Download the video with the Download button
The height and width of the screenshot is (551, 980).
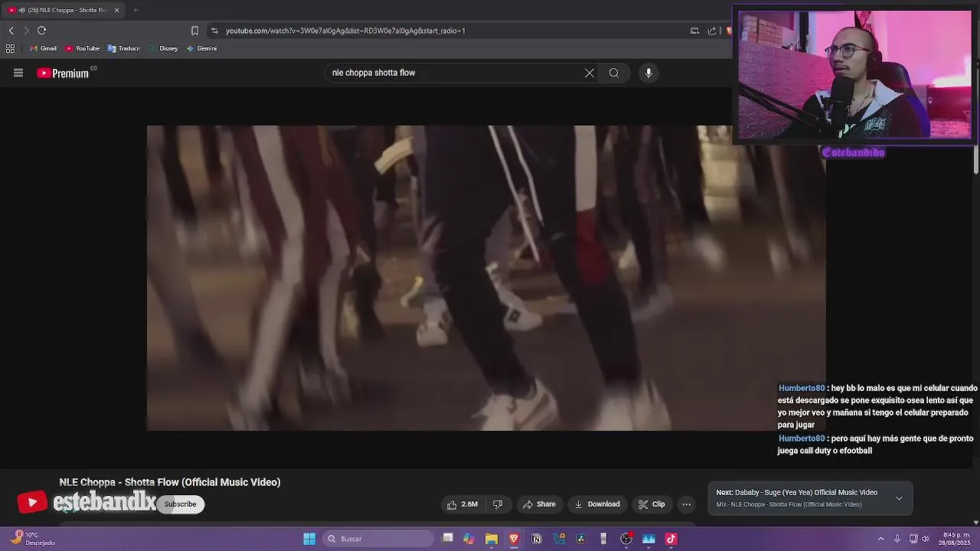597,504
